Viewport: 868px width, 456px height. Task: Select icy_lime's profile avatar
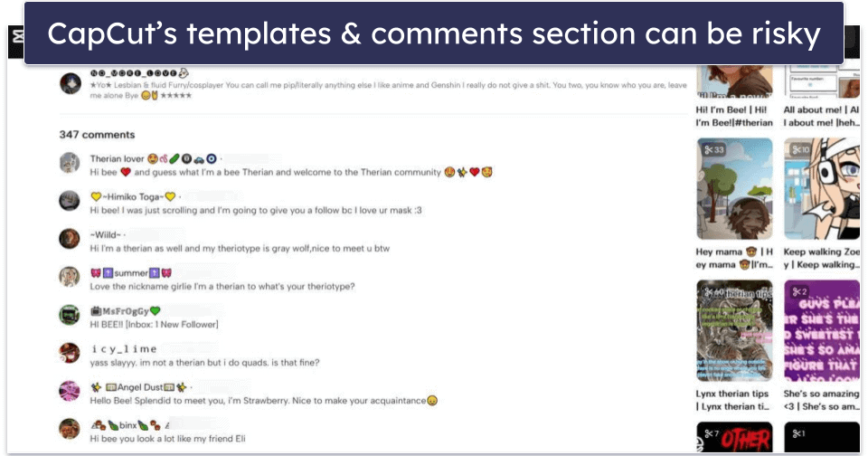70,353
